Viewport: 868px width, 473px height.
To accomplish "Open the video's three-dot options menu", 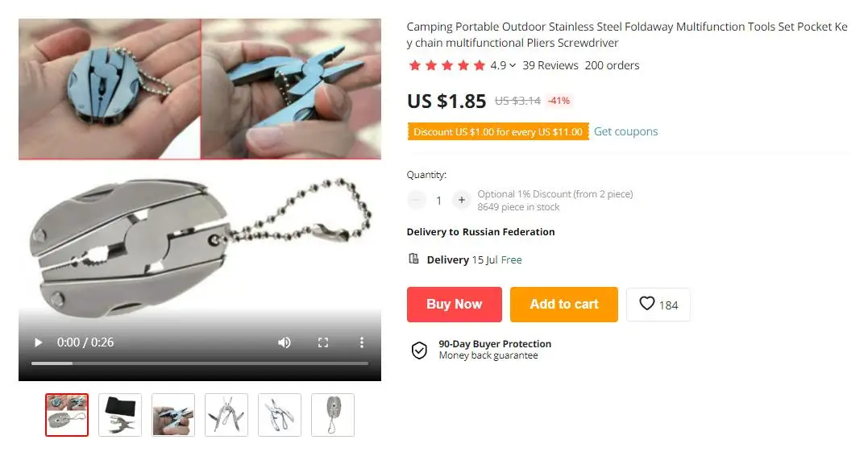I will (362, 342).
